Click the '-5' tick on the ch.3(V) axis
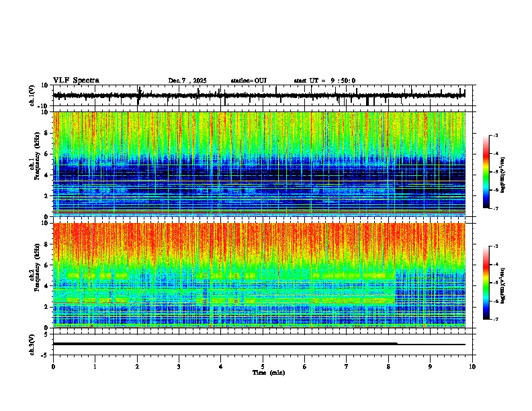The width and height of the screenshot is (532, 411). click(x=46, y=355)
